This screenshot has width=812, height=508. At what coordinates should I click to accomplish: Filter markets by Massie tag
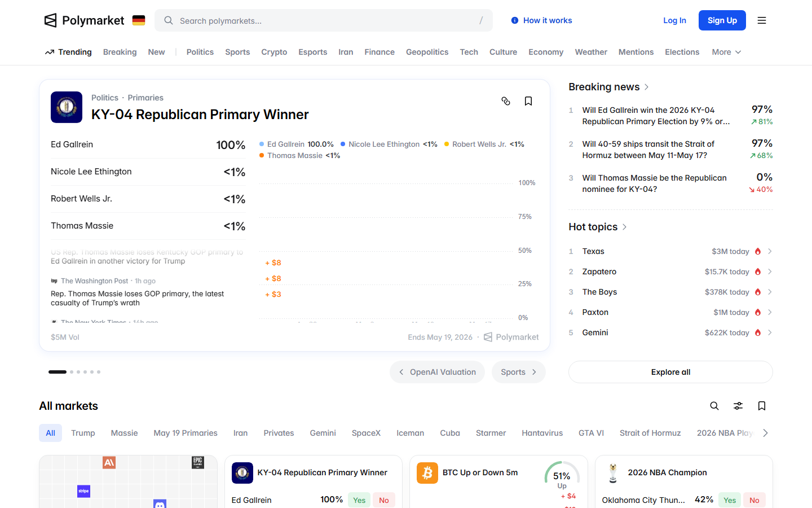(x=125, y=433)
